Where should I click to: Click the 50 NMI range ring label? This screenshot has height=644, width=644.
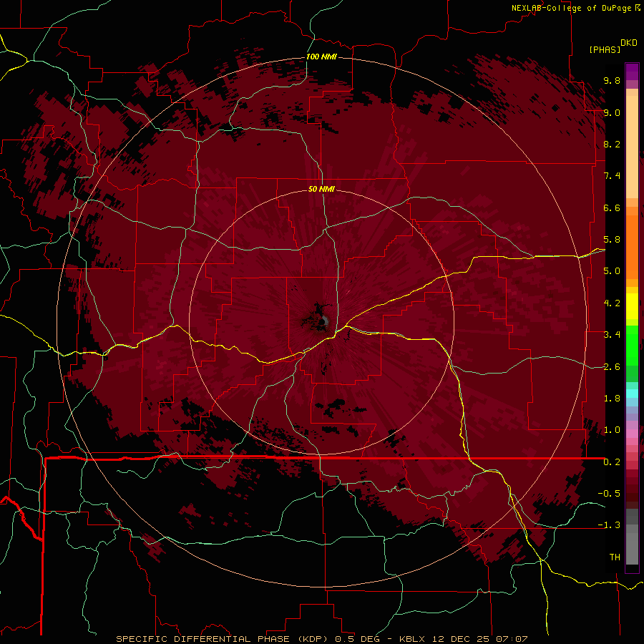[x=321, y=189]
